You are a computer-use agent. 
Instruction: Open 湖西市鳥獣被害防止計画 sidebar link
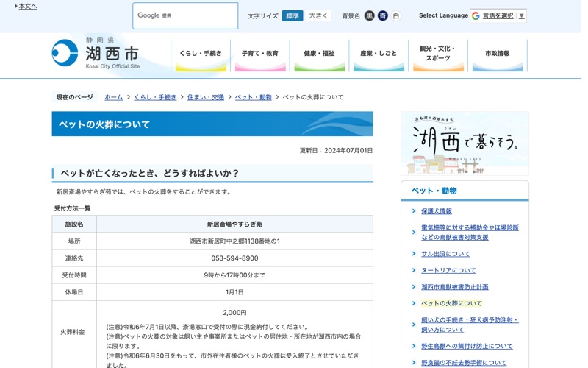coord(454,287)
